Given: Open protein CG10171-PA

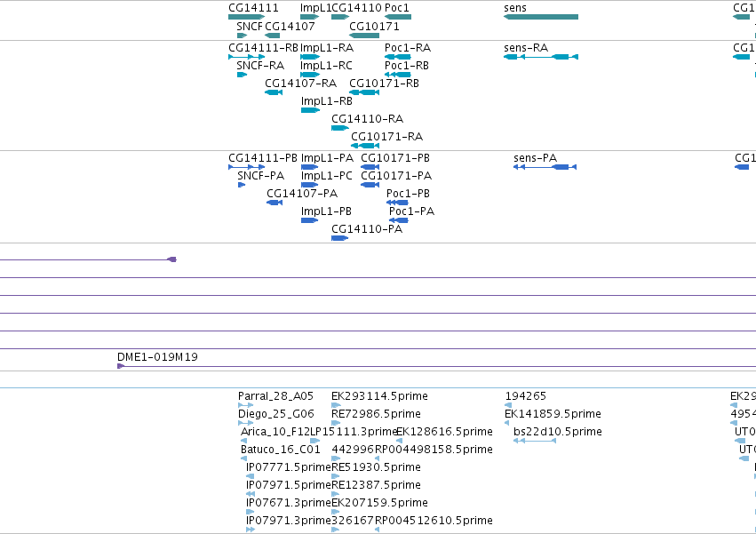Looking at the screenshot, I should tap(370, 185).
